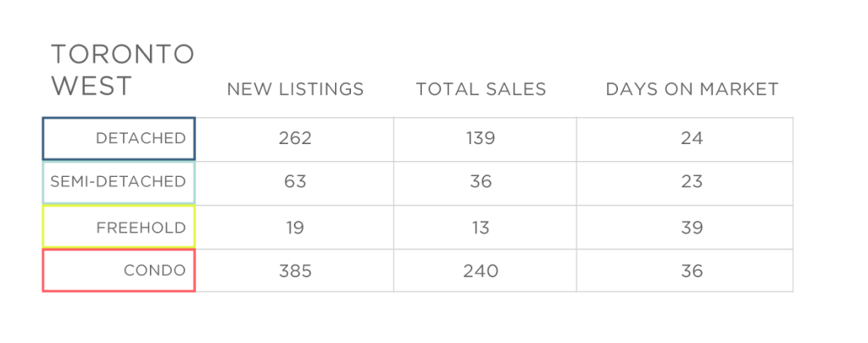Click the TOTAL SALES column header
The height and width of the screenshot is (343, 868).
481,89
